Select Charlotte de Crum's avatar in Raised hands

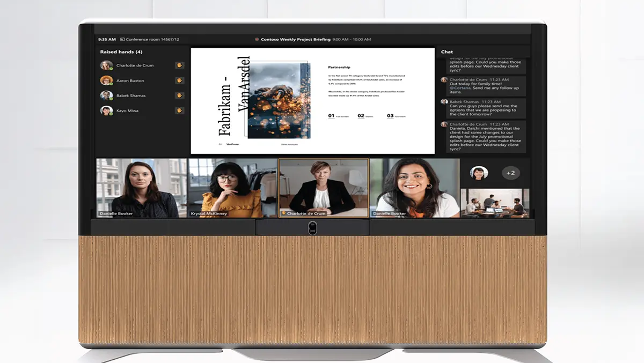pos(106,65)
